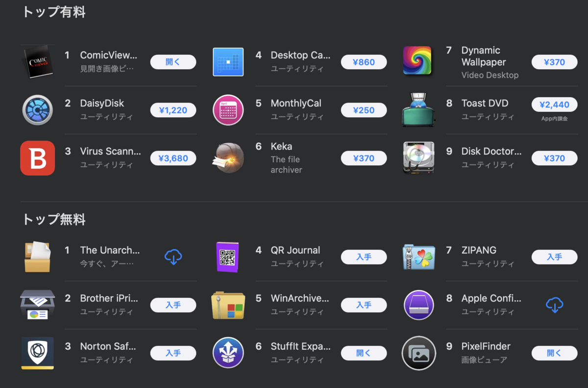Click the QR Journal purple icon

227,257
